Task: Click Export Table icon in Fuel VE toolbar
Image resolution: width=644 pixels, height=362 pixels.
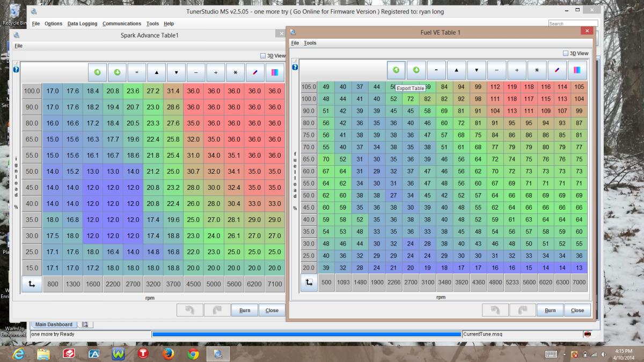Action: [x=396, y=70]
